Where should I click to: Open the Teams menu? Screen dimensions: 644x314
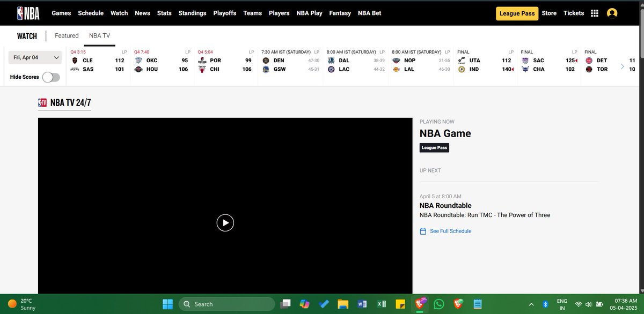point(252,13)
